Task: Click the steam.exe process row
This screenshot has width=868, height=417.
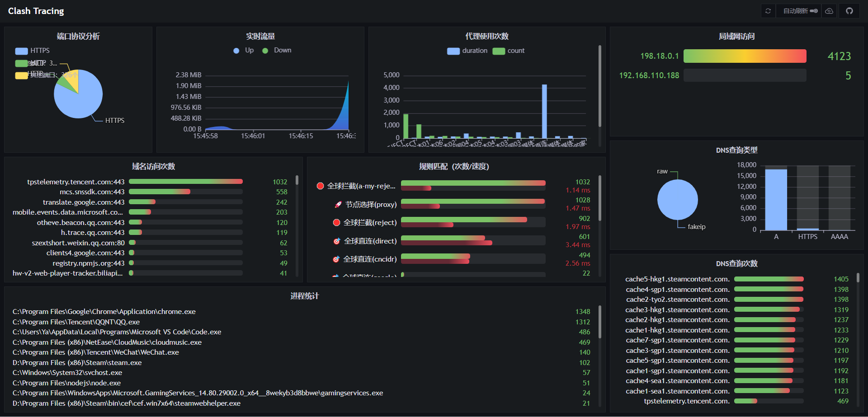Action: click(302, 362)
